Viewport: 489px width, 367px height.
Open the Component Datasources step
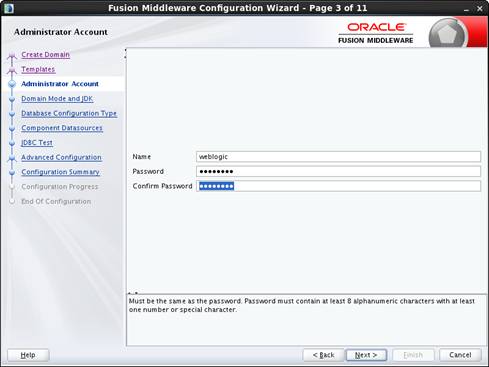62,128
